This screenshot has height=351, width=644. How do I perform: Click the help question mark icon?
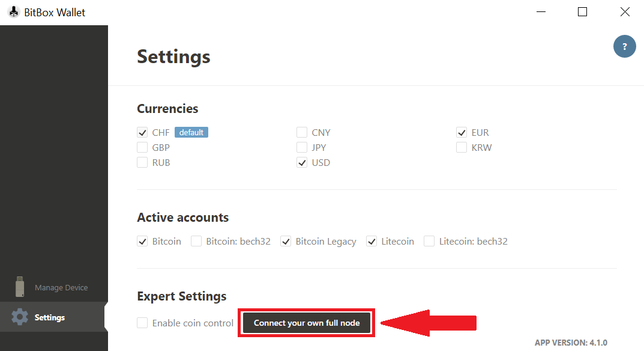point(624,46)
